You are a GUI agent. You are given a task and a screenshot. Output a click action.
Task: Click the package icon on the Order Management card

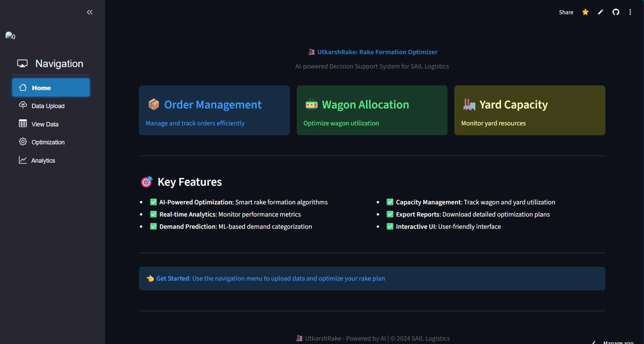[x=153, y=104]
